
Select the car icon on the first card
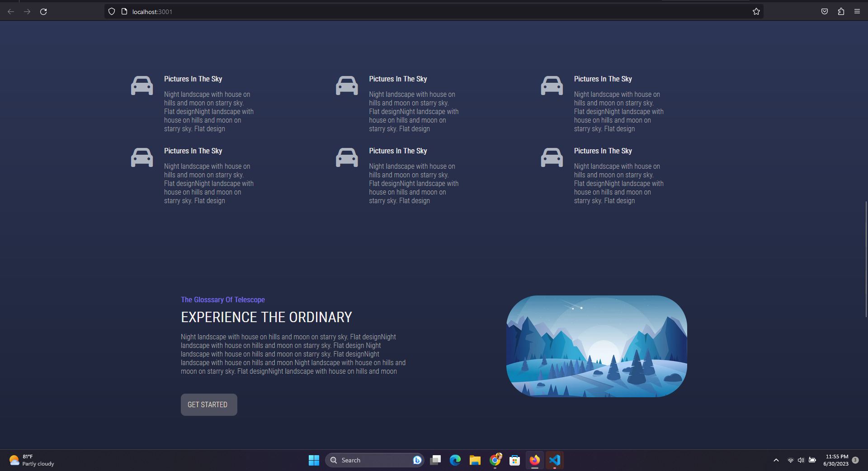[142, 85]
